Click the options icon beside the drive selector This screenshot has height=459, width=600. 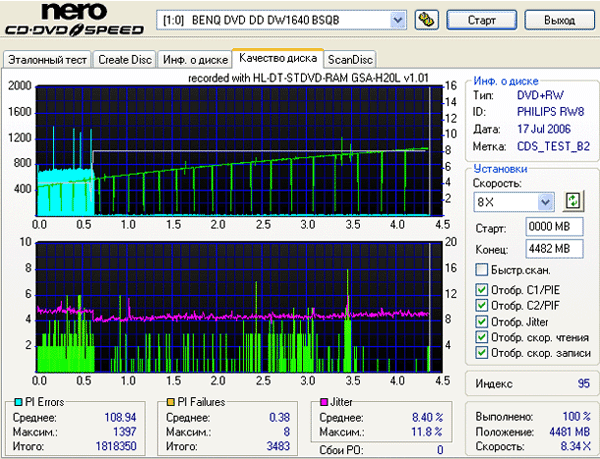click(425, 20)
